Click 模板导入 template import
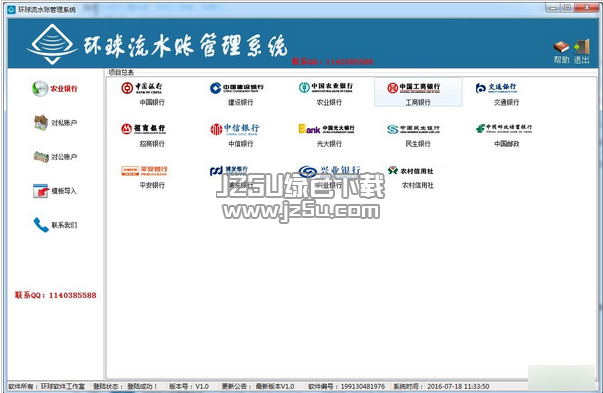603x393 pixels. [x=55, y=191]
